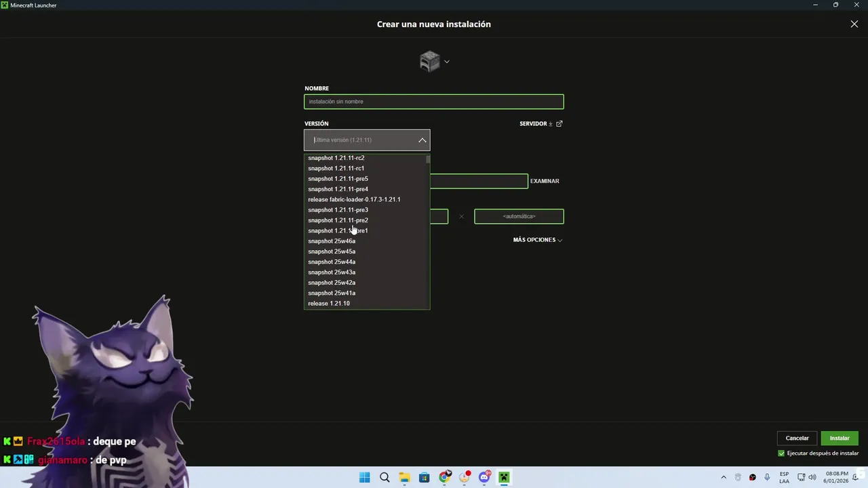The height and width of the screenshot is (488, 868).
Task: Open the notifications bell icon
Action: tap(856, 477)
